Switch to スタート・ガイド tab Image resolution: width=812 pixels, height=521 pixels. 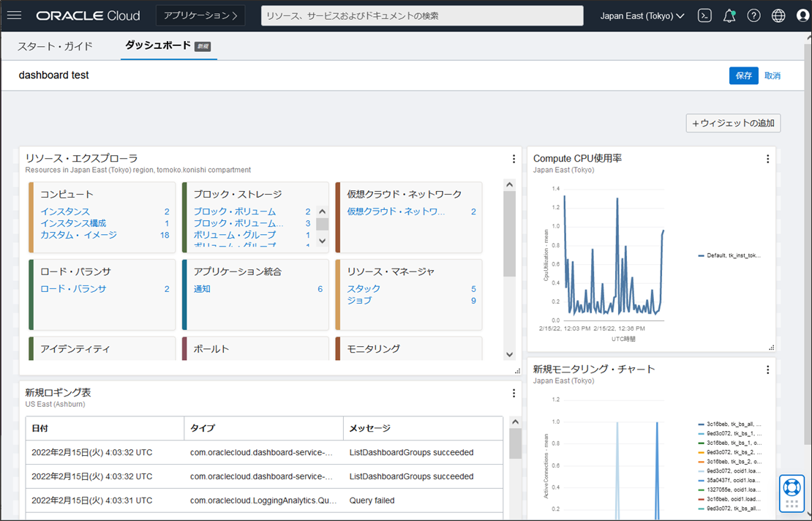pos(55,46)
